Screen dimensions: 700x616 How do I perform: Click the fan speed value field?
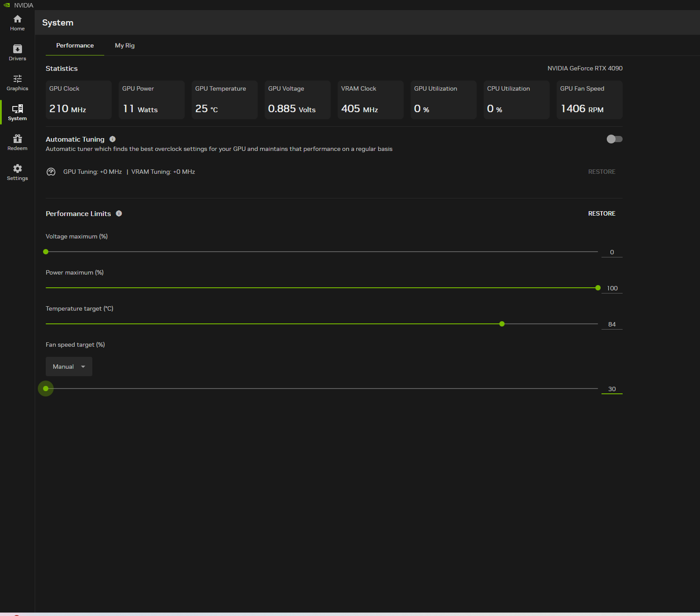click(612, 389)
